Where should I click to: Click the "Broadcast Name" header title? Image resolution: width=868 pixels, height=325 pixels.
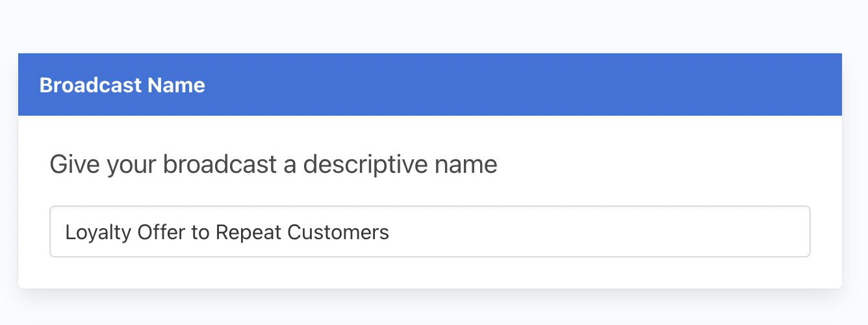point(122,85)
